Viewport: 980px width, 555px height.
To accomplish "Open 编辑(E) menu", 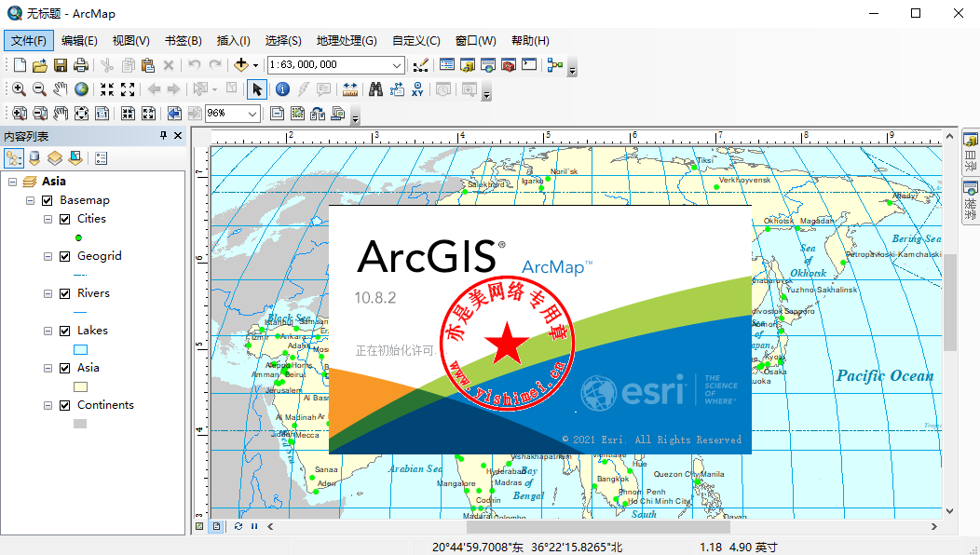I will tap(79, 41).
